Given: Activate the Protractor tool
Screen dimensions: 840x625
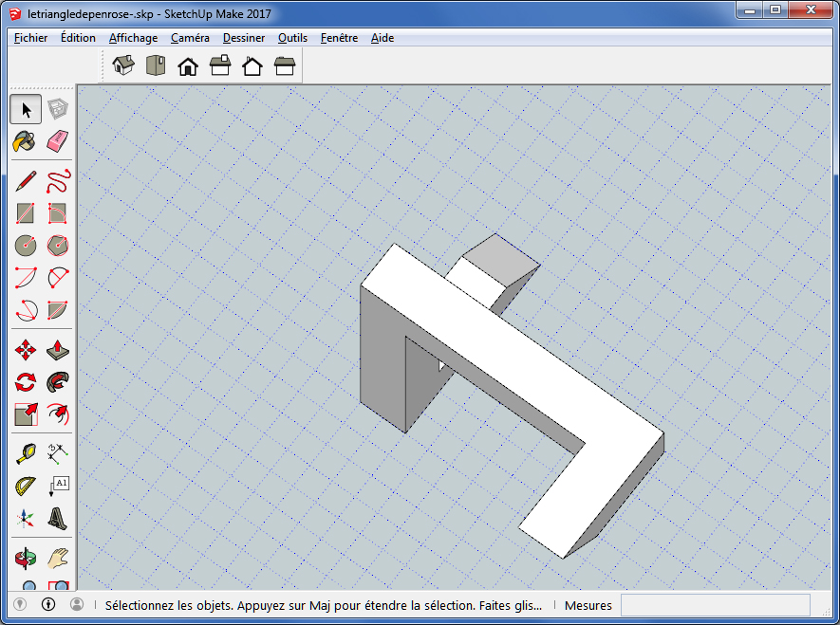Looking at the screenshot, I should pos(26,487).
